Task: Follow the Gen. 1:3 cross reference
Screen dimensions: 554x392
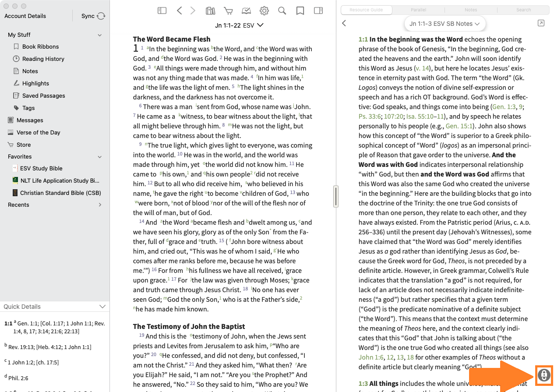Action: [505, 107]
